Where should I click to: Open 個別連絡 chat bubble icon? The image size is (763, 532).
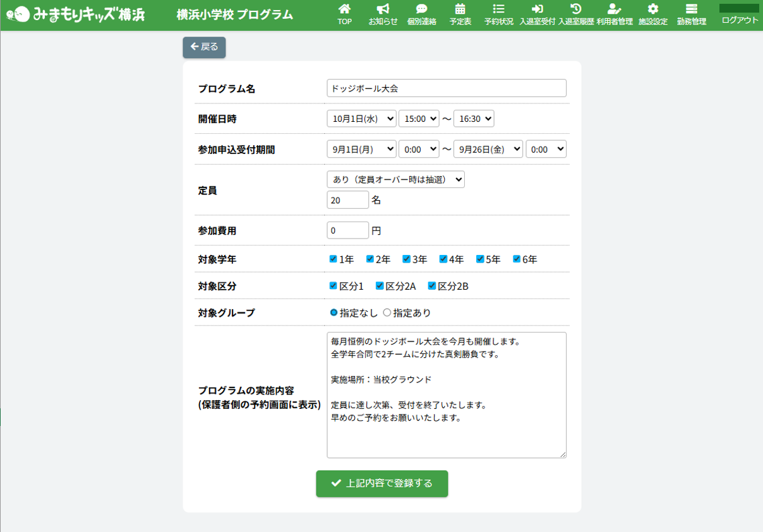coord(421,9)
